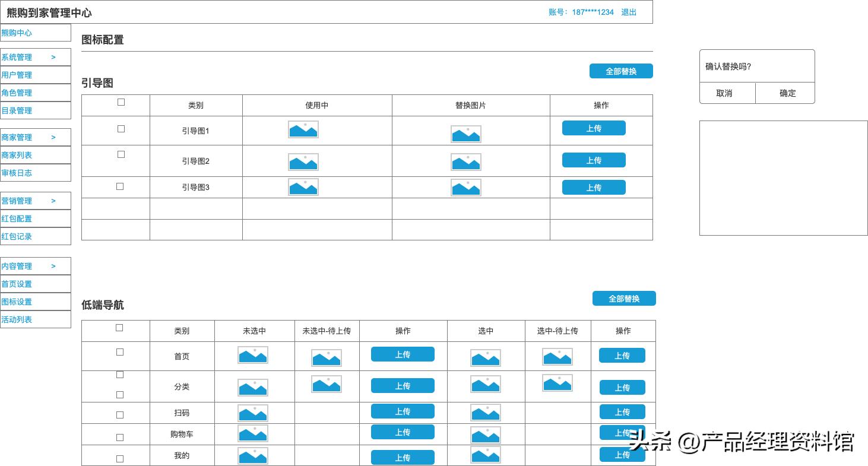The height and width of the screenshot is (466, 868).
Task: Click the 引导图1 current image icon
Action: coord(303,129)
